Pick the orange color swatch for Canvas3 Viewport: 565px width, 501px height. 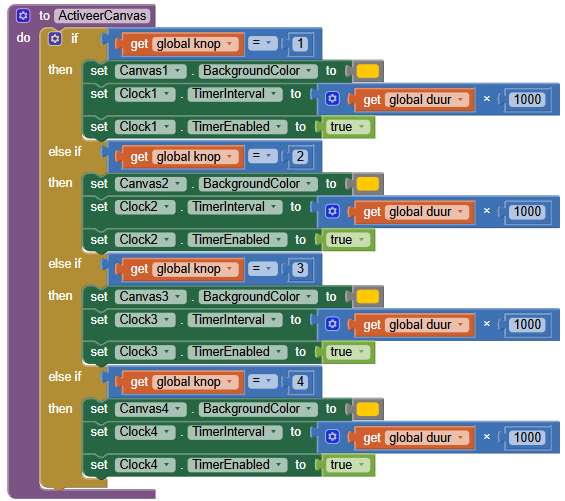(368, 297)
